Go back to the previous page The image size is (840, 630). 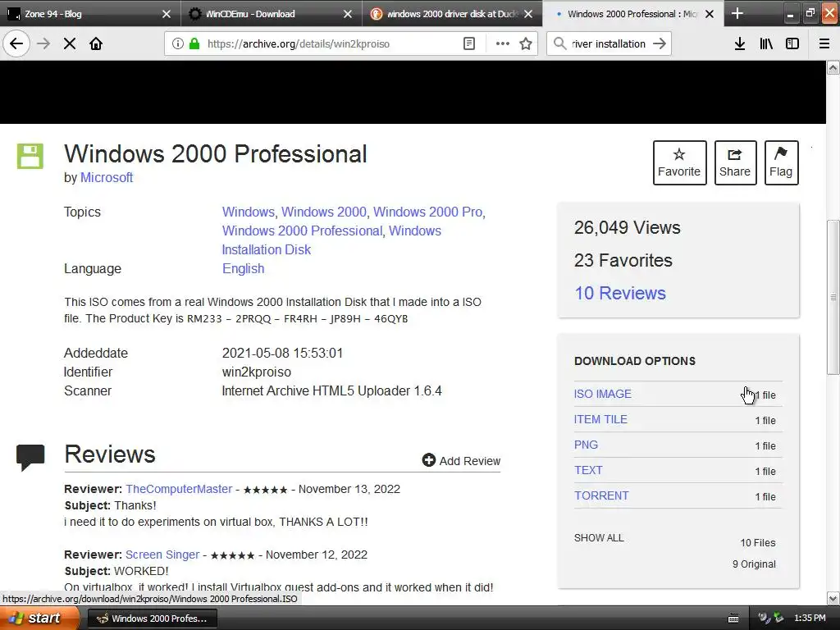point(16,43)
